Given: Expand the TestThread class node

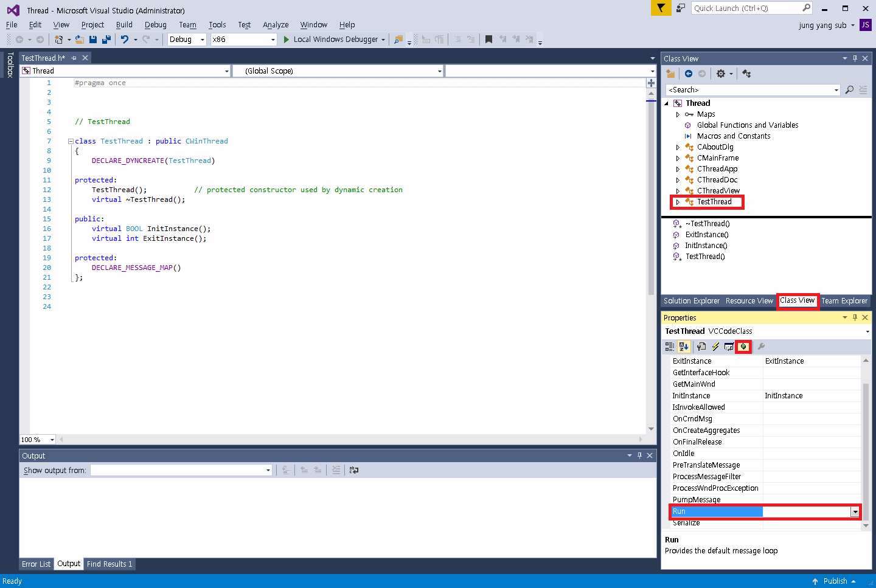Looking at the screenshot, I should coord(678,202).
